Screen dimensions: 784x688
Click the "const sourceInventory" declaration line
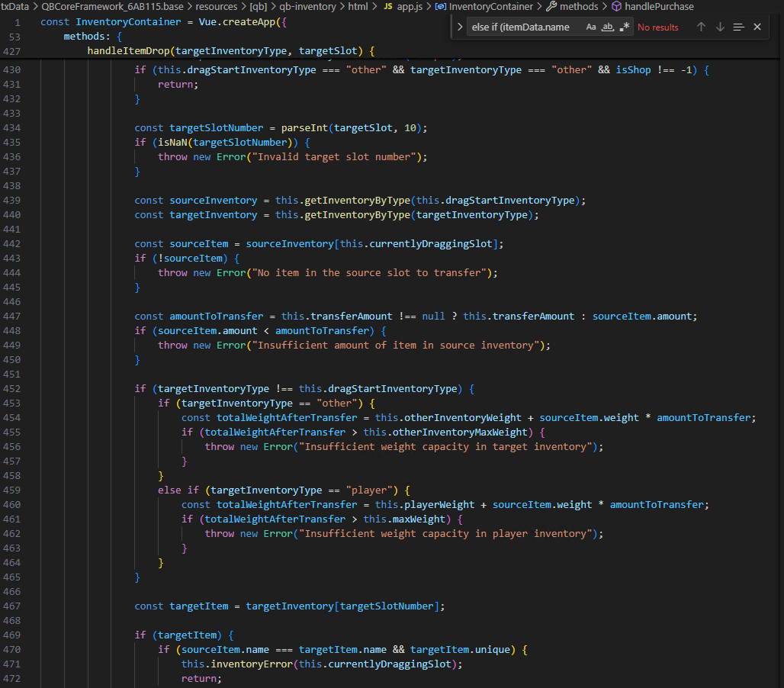point(360,201)
